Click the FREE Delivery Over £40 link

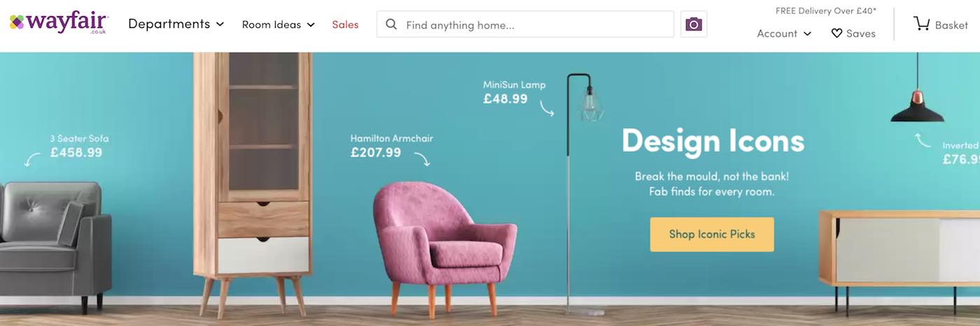pyautogui.click(x=826, y=10)
